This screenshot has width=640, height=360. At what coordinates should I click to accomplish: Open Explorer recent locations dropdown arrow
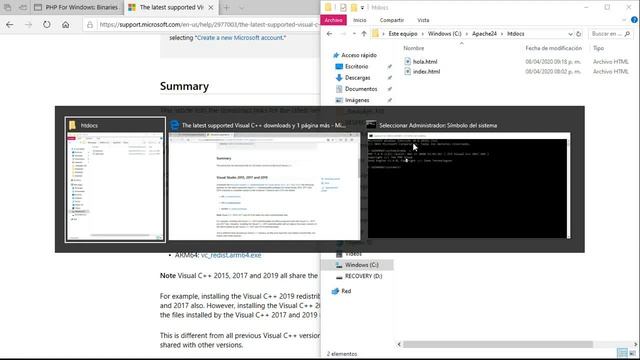354,34
